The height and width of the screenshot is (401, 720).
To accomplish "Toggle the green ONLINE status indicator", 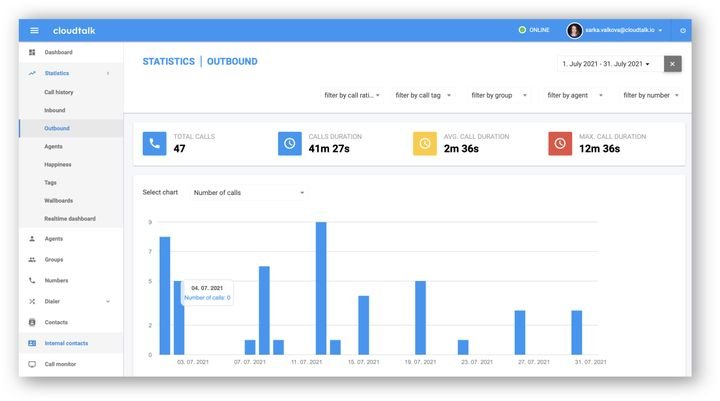I will (x=522, y=30).
